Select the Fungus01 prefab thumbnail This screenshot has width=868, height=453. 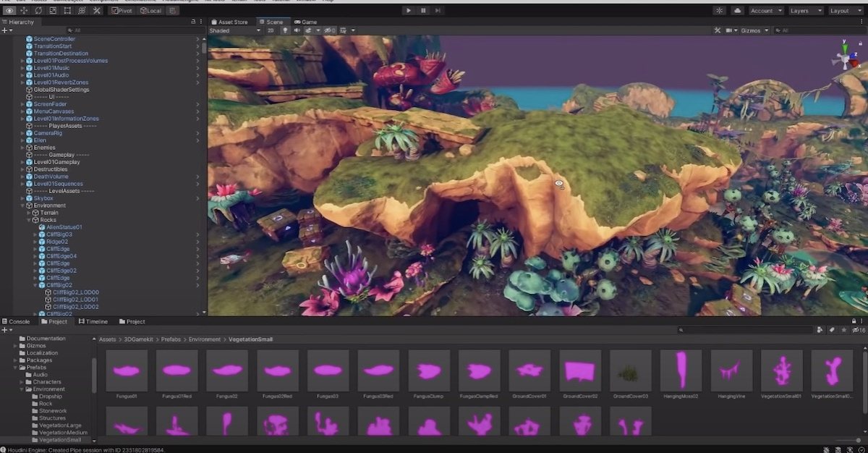[x=126, y=370]
